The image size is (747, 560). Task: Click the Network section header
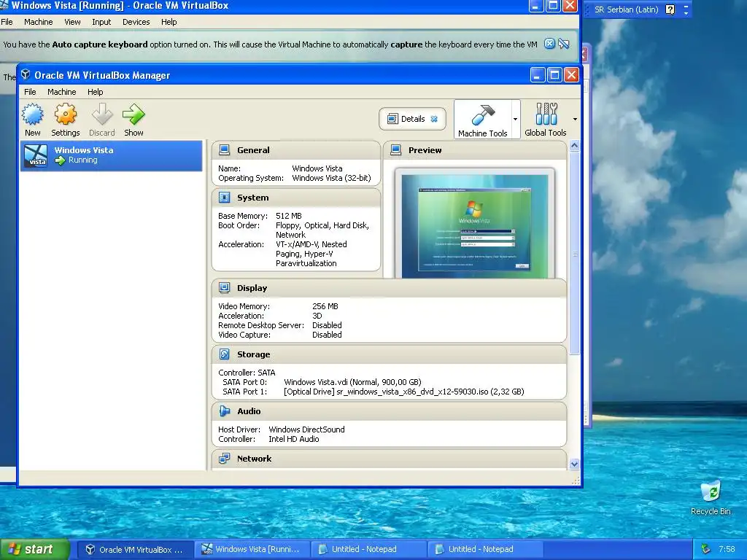(390, 458)
